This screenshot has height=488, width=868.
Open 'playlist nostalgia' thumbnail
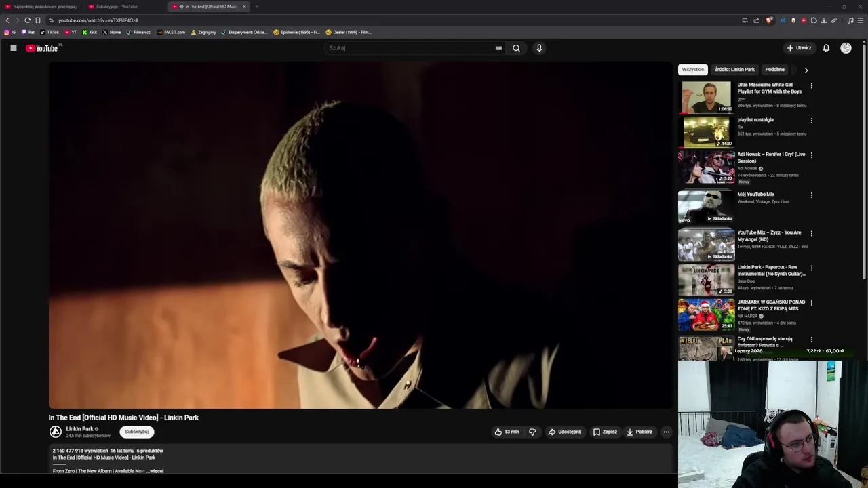pos(706,131)
